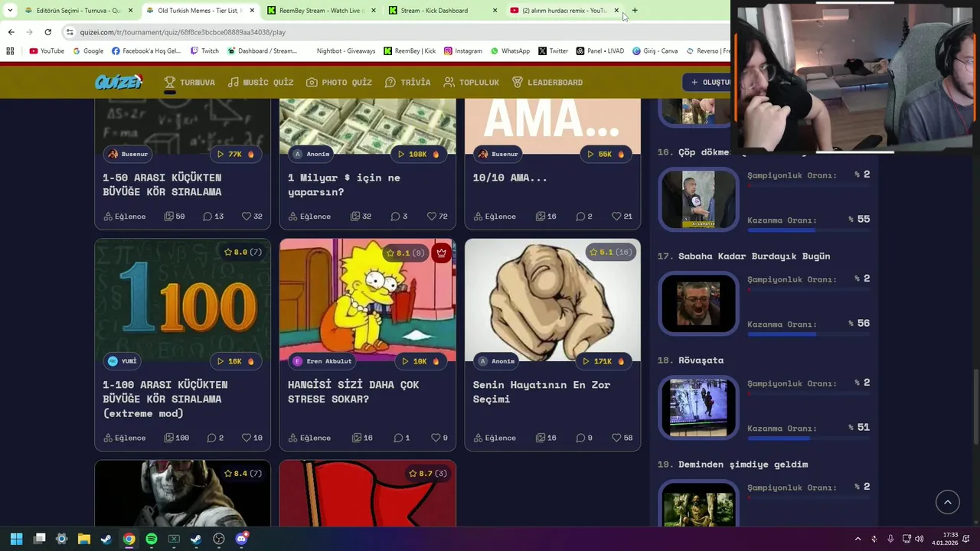Switch to the Stream - Kick Dashboard tab

point(443,11)
